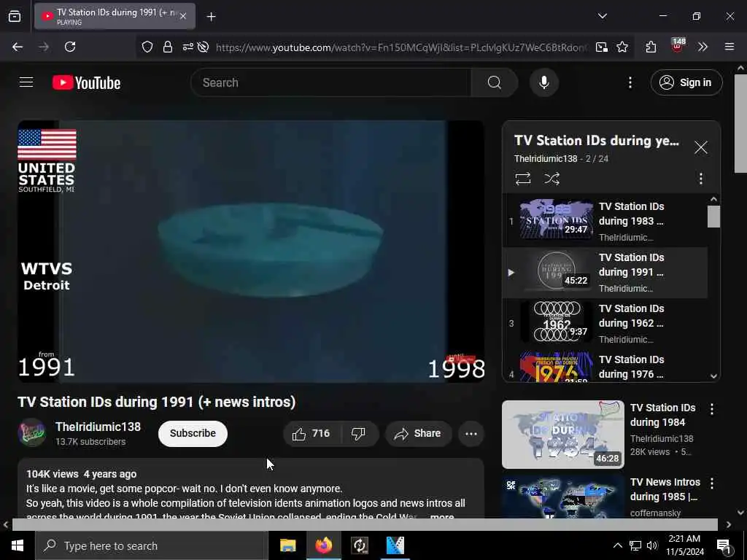This screenshot has height=560, width=747.
Task: Close the playlist panel
Action: (700, 147)
